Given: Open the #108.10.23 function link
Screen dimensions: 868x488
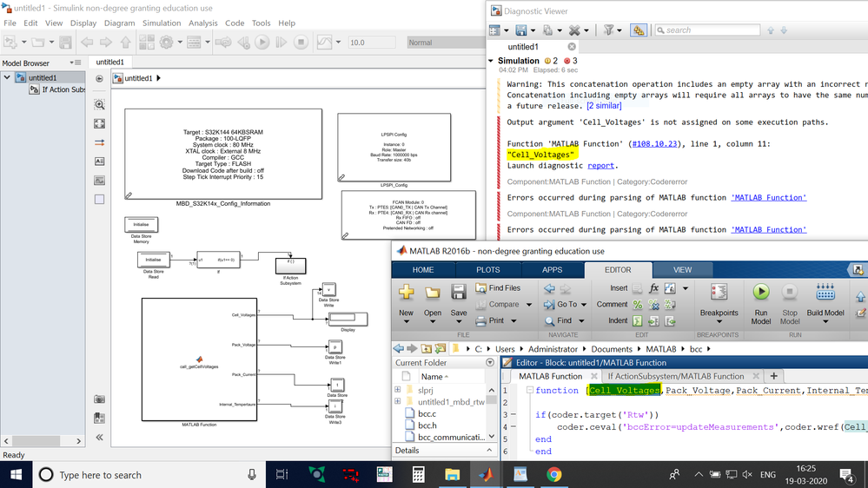Looking at the screenshot, I should [654, 144].
